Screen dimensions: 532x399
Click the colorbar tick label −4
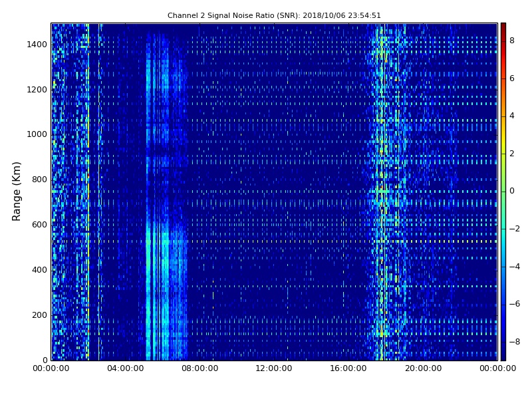pos(515,267)
